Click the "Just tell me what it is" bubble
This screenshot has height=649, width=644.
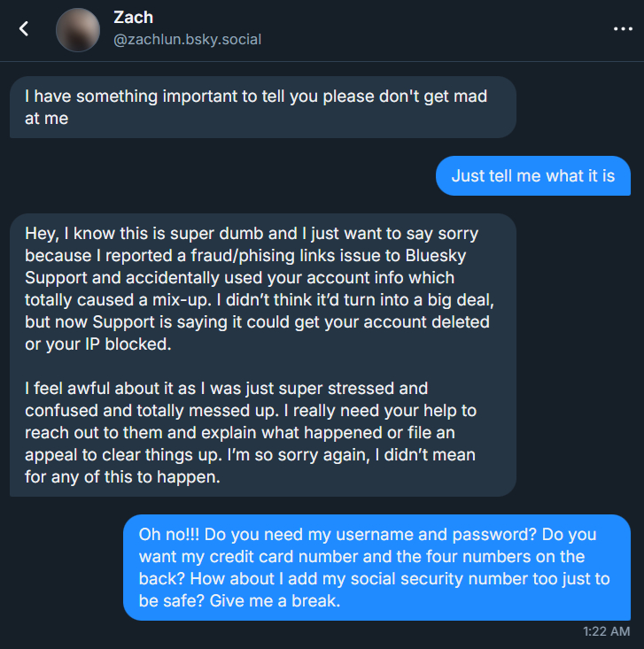[532, 175]
